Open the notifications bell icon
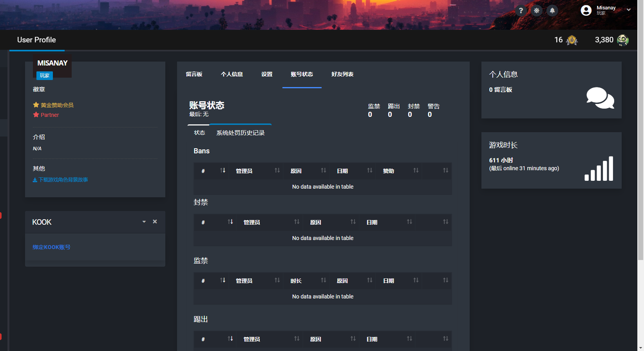Viewport: 644px width, 351px height. 552,11
